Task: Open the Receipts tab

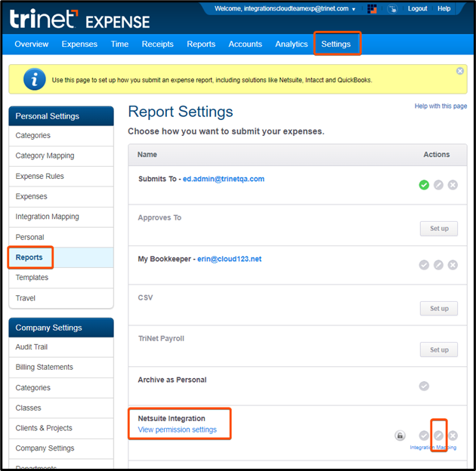Action: (158, 44)
